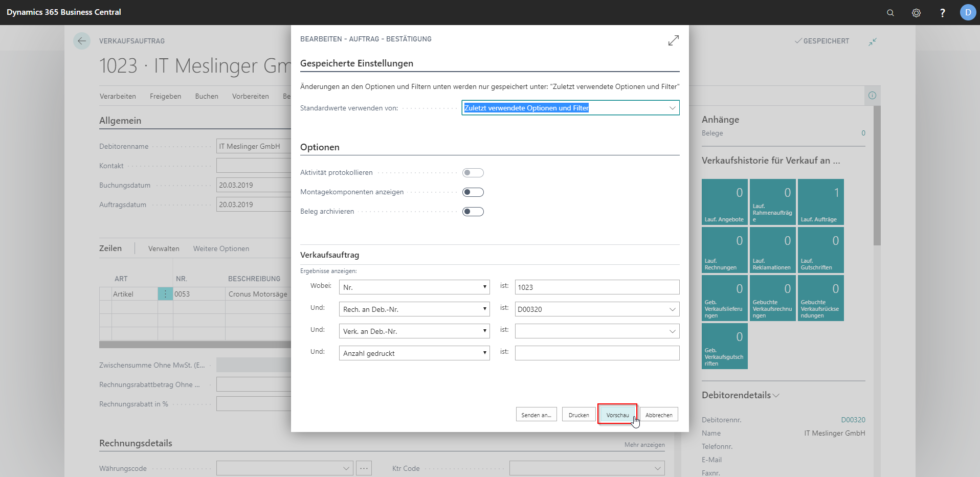Open the Lauf. Angebote tile
Image resolution: width=980 pixels, height=477 pixels.
pos(725,202)
